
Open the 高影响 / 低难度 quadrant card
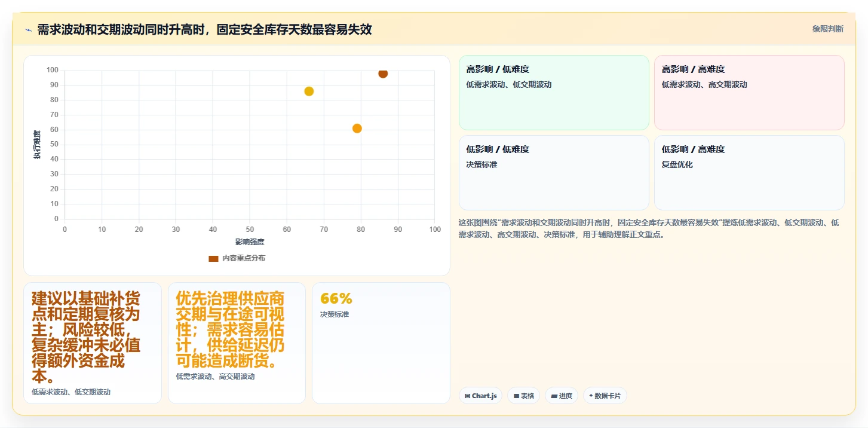coord(554,93)
